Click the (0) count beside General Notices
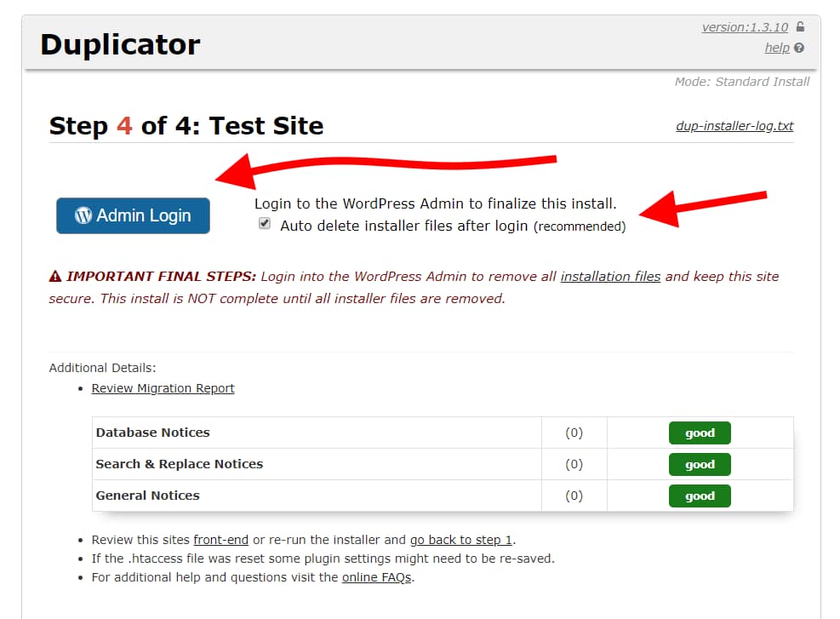 [574, 496]
